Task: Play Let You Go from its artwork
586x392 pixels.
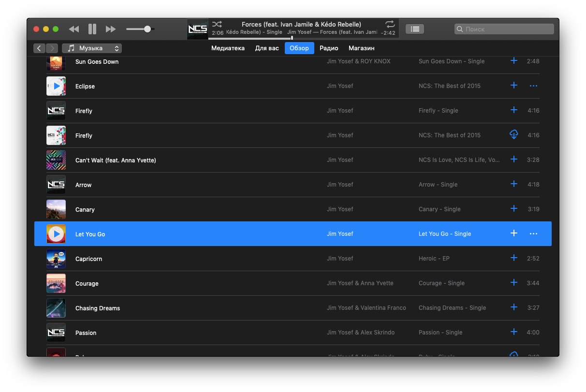Action: point(56,234)
